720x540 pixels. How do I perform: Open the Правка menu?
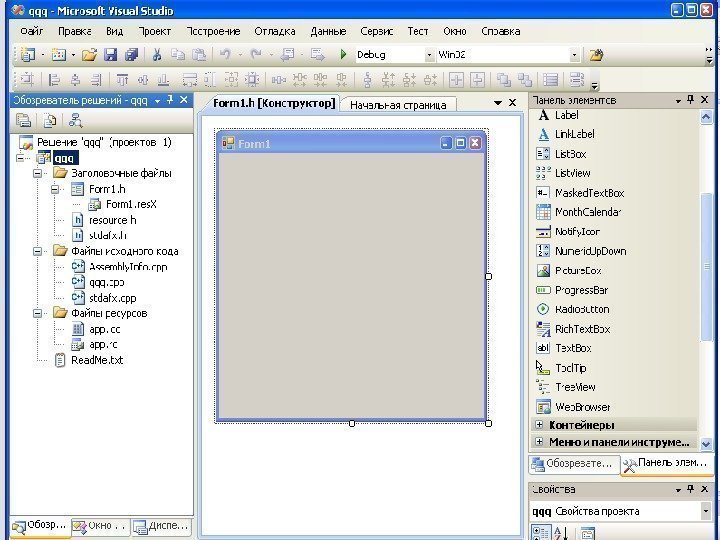coord(74,31)
